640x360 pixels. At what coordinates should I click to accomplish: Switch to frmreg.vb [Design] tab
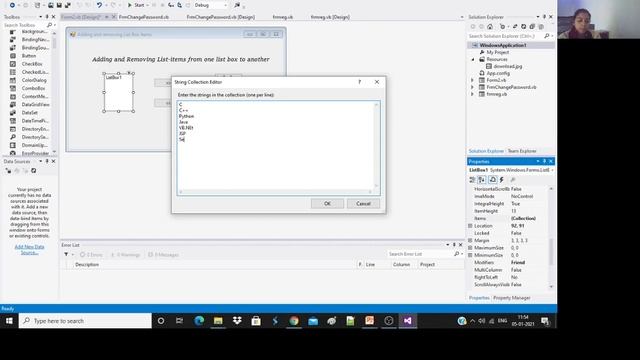coord(330,17)
